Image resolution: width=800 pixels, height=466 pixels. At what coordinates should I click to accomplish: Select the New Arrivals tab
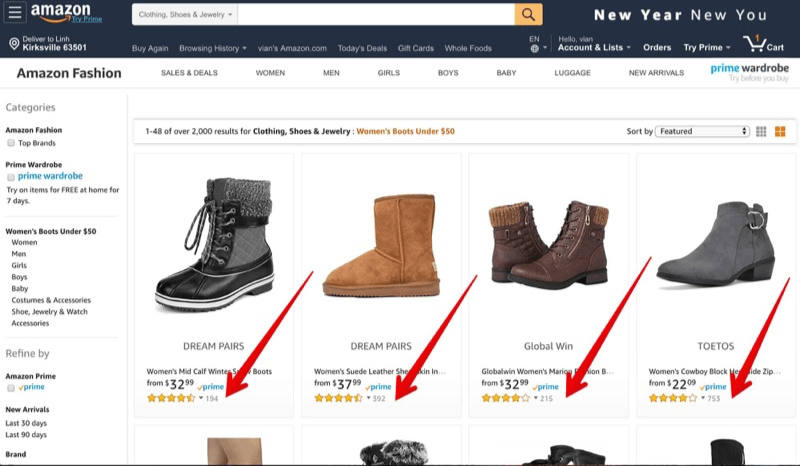[x=657, y=73]
